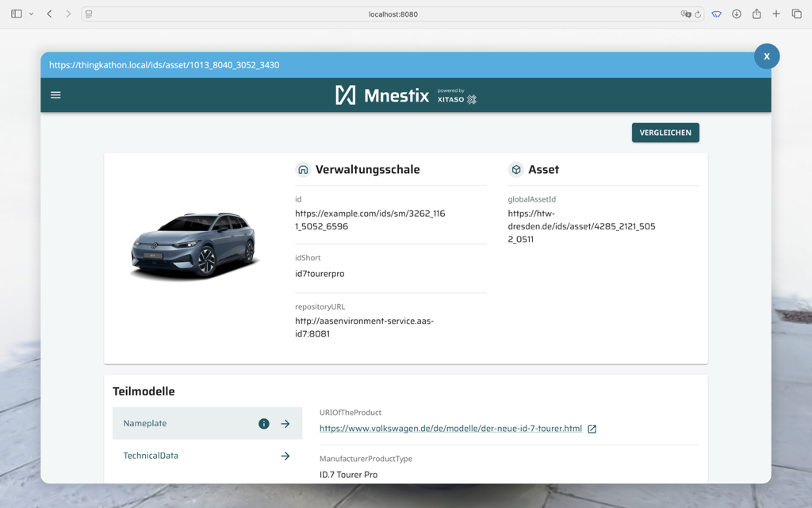Select the Nameplate submodel
Viewport: 812px width, 508px height.
pos(207,424)
